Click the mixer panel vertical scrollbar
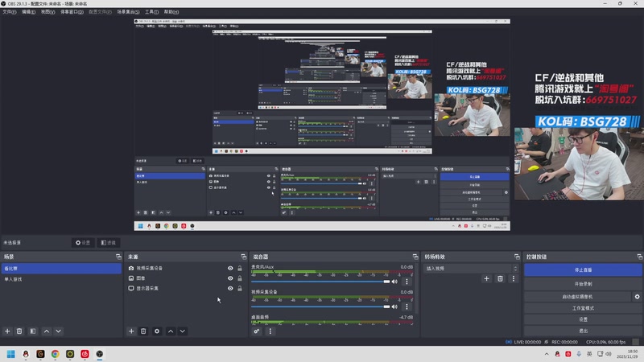The image size is (644, 362). [x=416, y=290]
